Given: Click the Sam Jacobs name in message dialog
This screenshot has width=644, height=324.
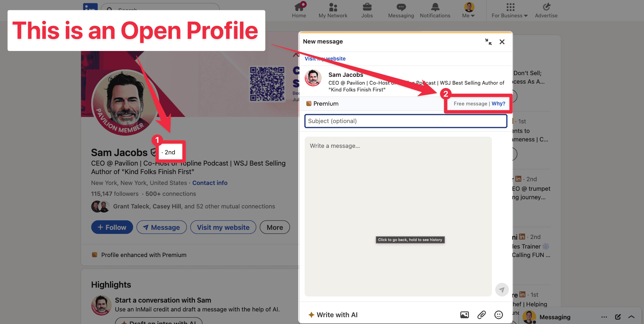Looking at the screenshot, I should (346, 75).
